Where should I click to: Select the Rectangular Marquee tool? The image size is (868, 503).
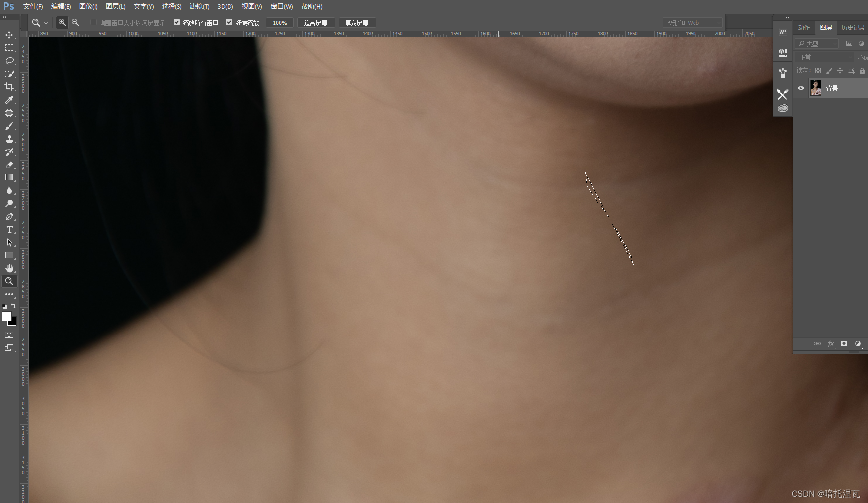[9, 48]
